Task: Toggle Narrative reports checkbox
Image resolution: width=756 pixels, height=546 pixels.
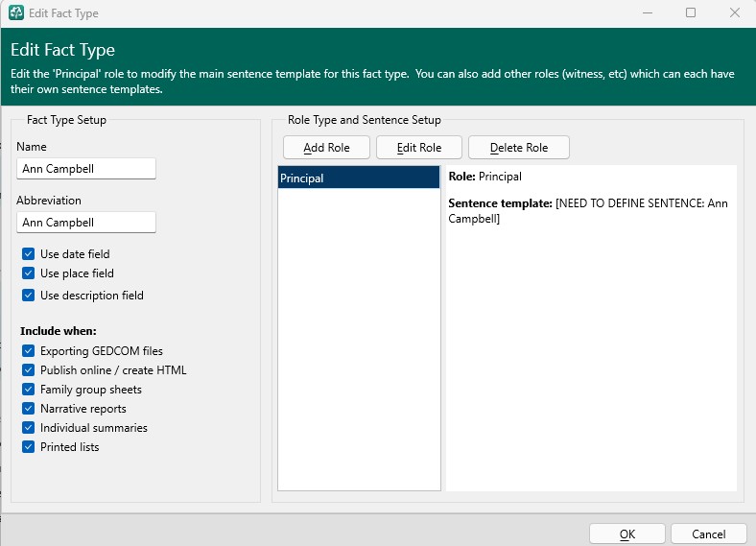Action: [29, 409]
